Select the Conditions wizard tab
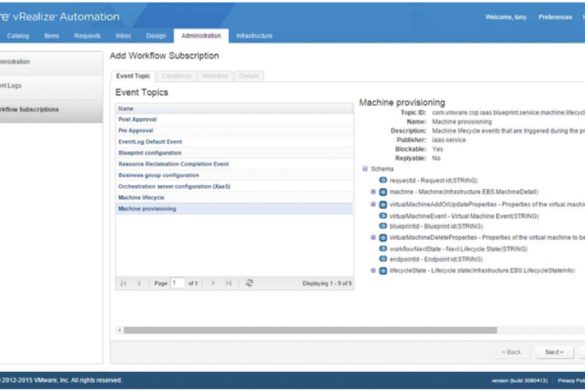The height and width of the screenshot is (390, 585). pos(176,76)
